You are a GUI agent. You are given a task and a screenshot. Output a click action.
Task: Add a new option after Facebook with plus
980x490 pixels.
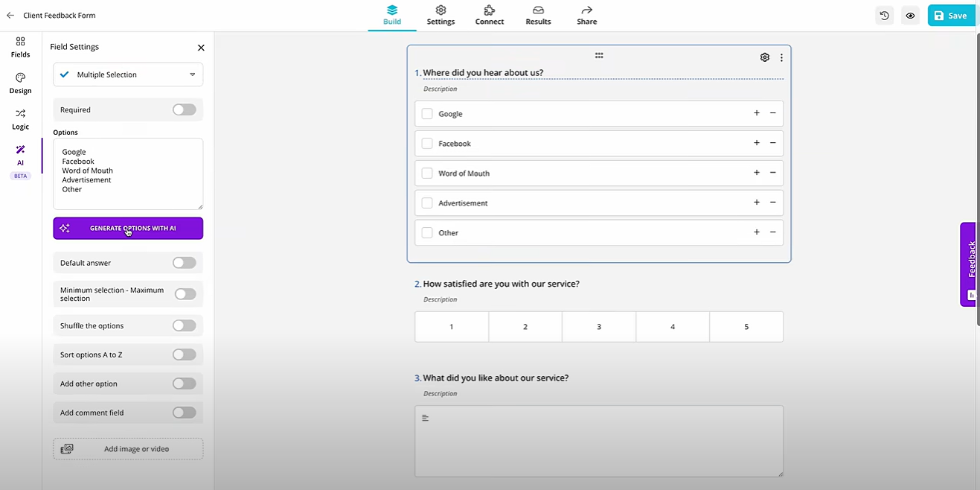click(x=756, y=143)
